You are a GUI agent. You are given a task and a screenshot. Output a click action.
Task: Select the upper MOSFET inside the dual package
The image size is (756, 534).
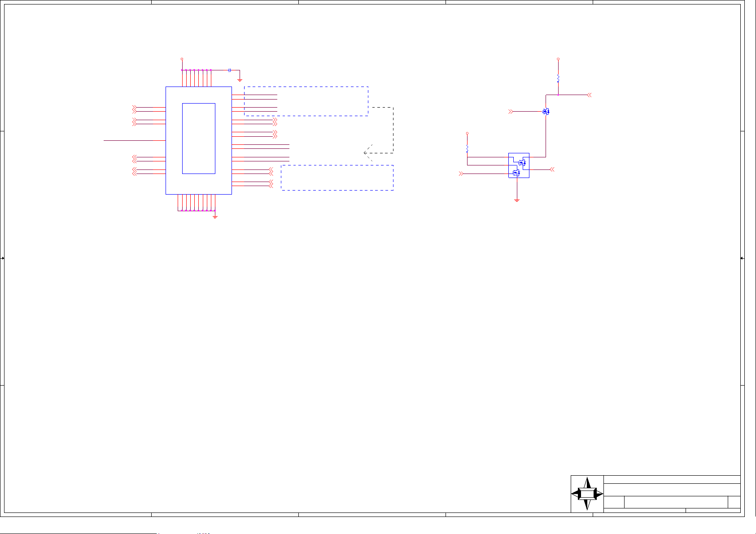pos(522,162)
